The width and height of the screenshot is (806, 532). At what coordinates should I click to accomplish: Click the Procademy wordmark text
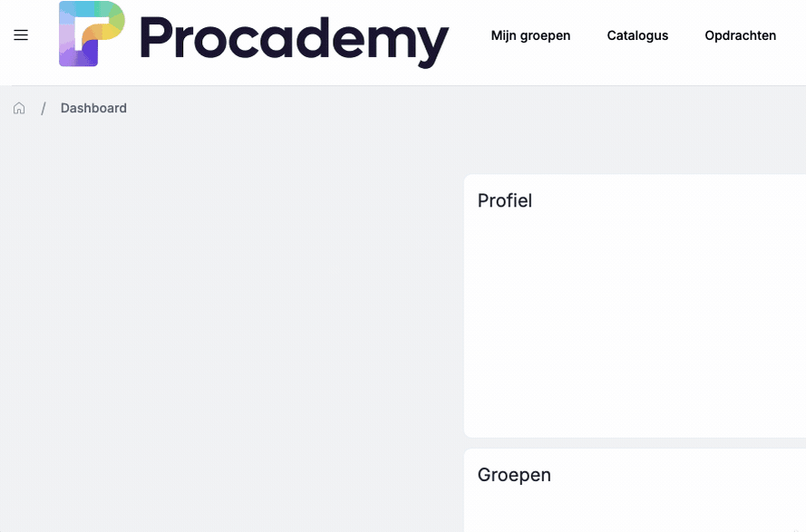click(x=294, y=38)
